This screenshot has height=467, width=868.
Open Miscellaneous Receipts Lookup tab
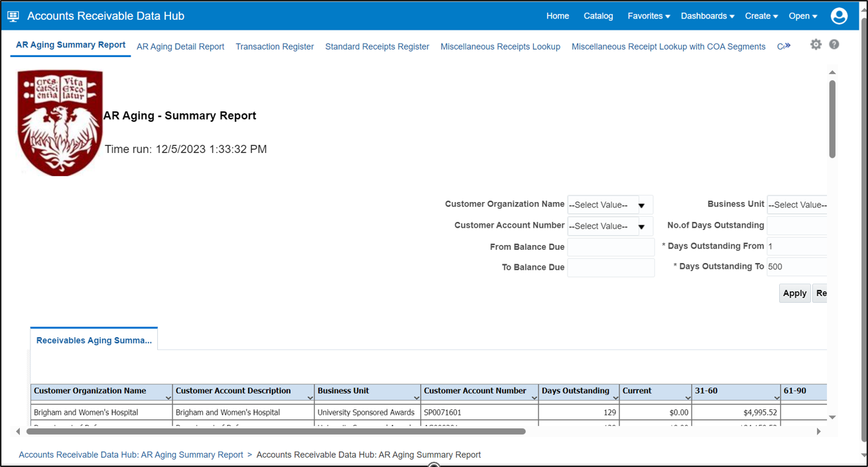pos(500,46)
